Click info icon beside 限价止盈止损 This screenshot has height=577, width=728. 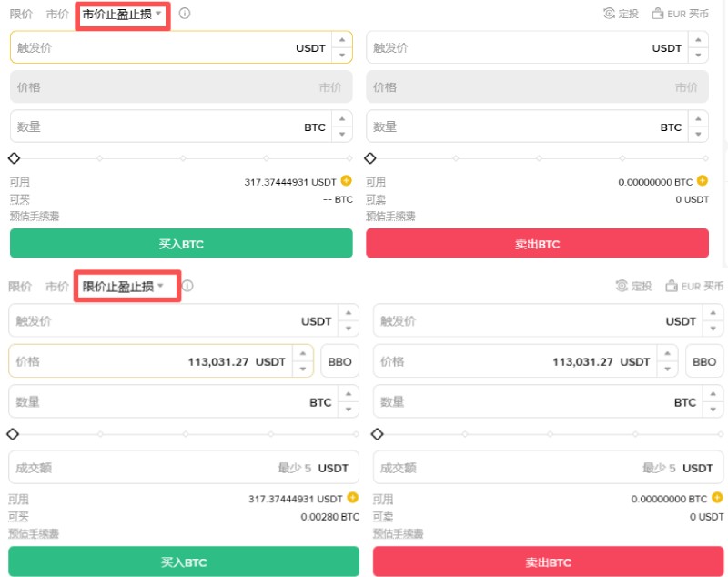(186, 285)
